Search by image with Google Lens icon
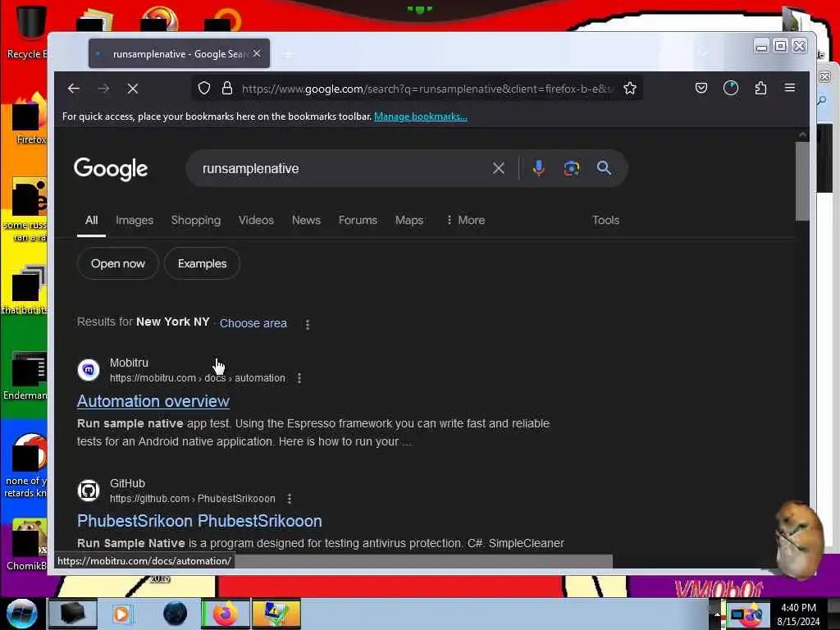 coord(572,168)
